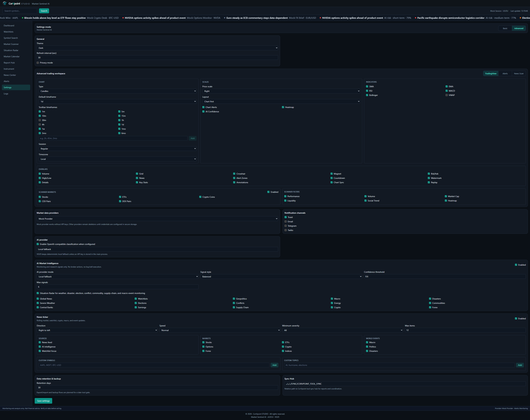Open the Theme dropdown
The width and height of the screenshot is (530, 420).
pyautogui.click(x=157, y=48)
